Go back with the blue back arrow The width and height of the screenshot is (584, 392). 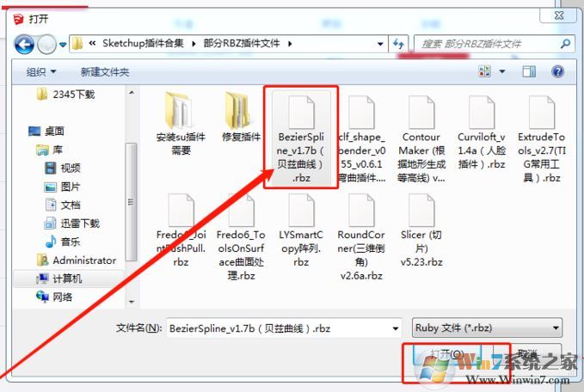tap(24, 45)
